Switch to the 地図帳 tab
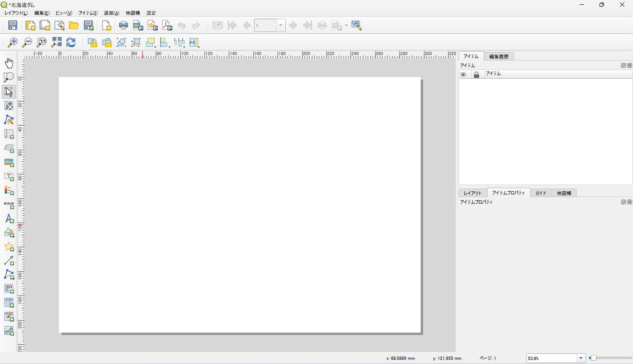This screenshot has width=633, height=364. click(564, 193)
